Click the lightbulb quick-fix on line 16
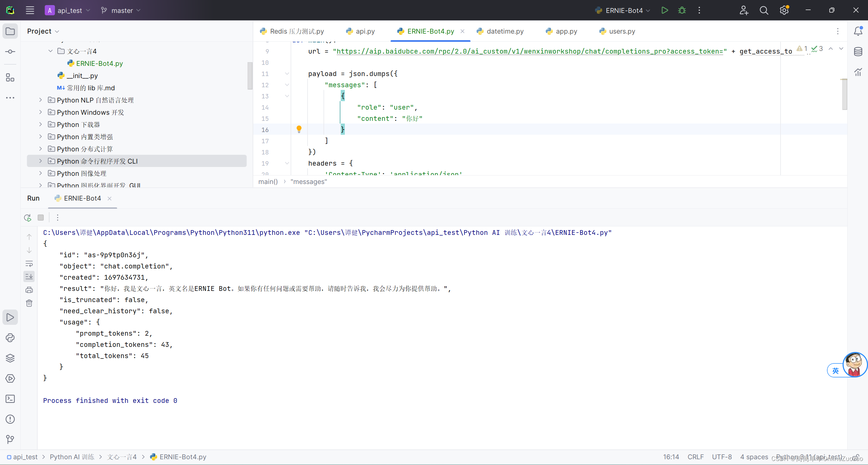 tap(299, 129)
